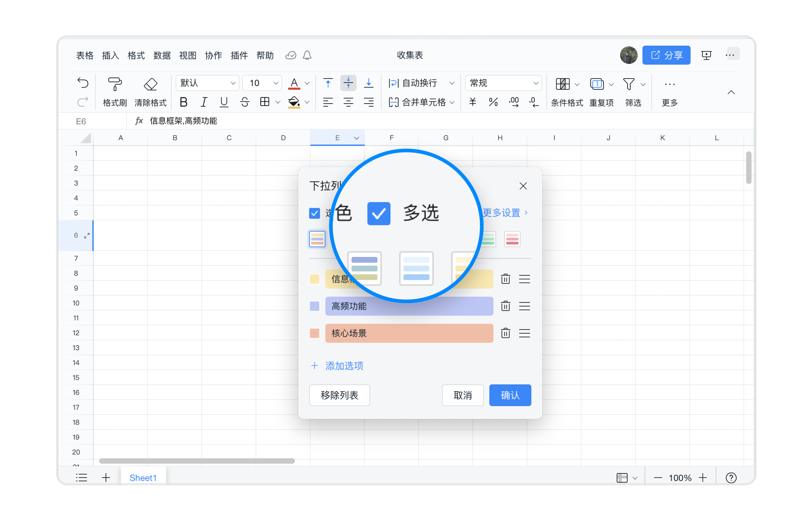The width and height of the screenshot is (812, 524).
Task: Toggle underline formatting
Action: click(224, 102)
